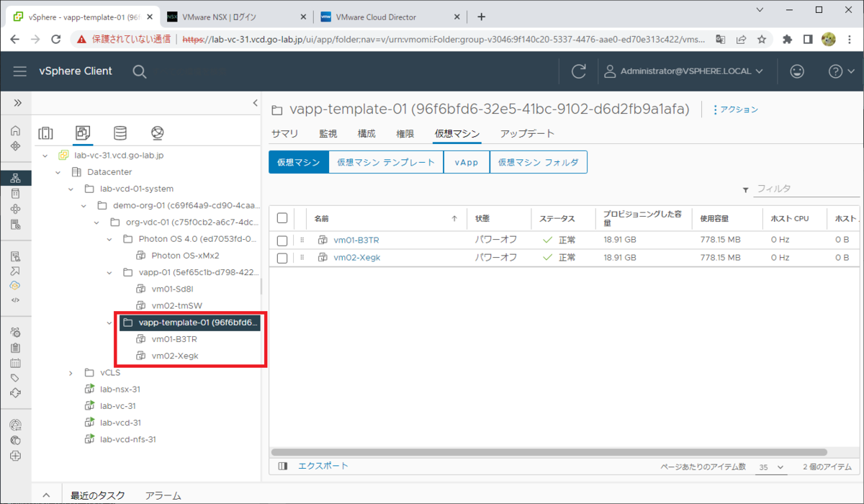The width and height of the screenshot is (864, 504).
Task: Open Shortcuts icon below Home in sidebar
Action: coord(15,146)
